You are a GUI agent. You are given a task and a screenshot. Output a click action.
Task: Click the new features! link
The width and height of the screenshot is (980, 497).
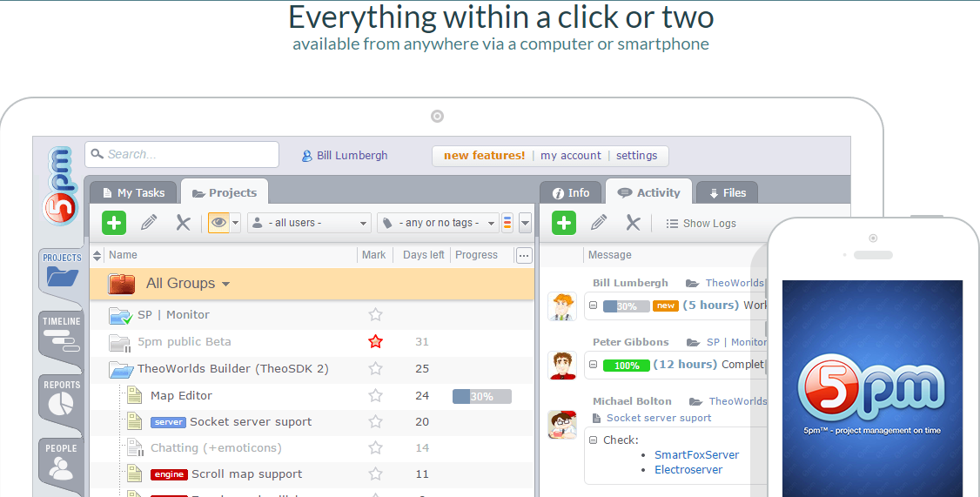click(485, 156)
